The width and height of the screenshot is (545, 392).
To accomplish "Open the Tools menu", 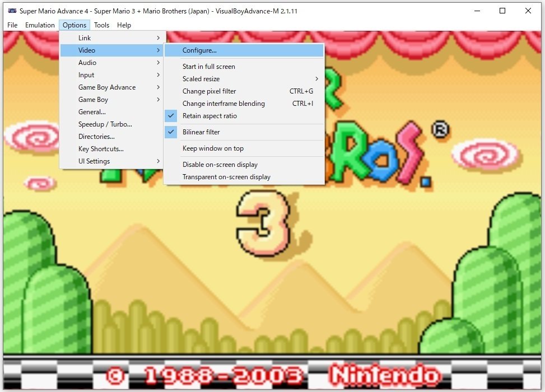I will [101, 25].
